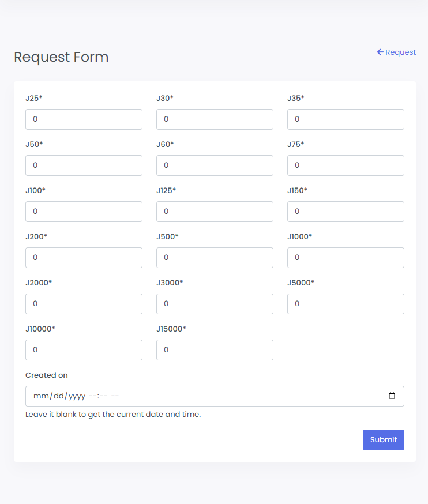
Task: Focus the J1000 input box
Action: coord(346,258)
